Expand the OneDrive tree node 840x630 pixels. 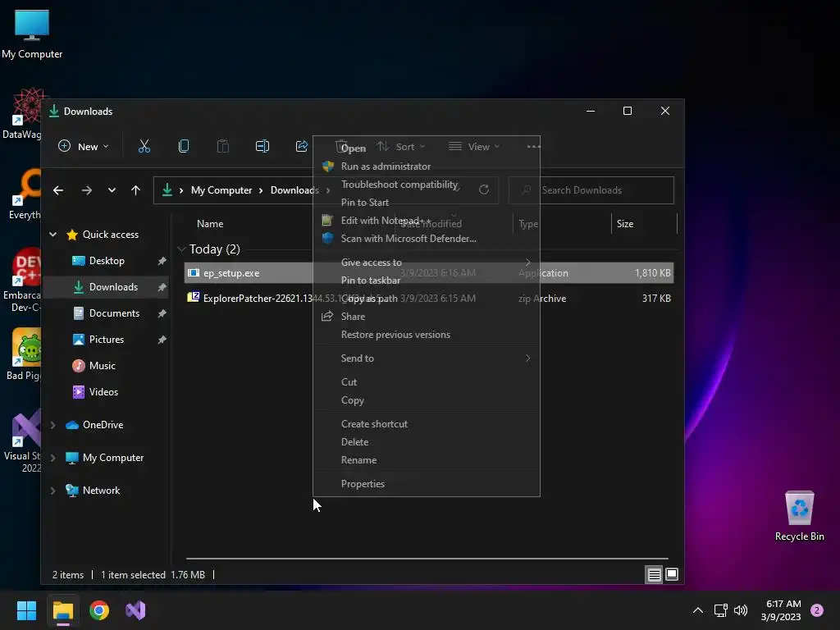click(53, 425)
